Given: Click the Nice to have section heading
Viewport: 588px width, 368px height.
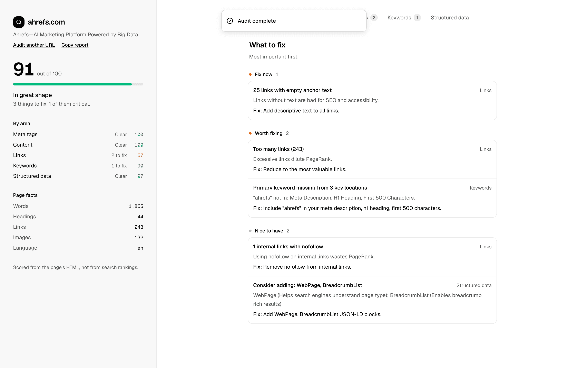Looking at the screenshot, I should (x=269, y=231).
